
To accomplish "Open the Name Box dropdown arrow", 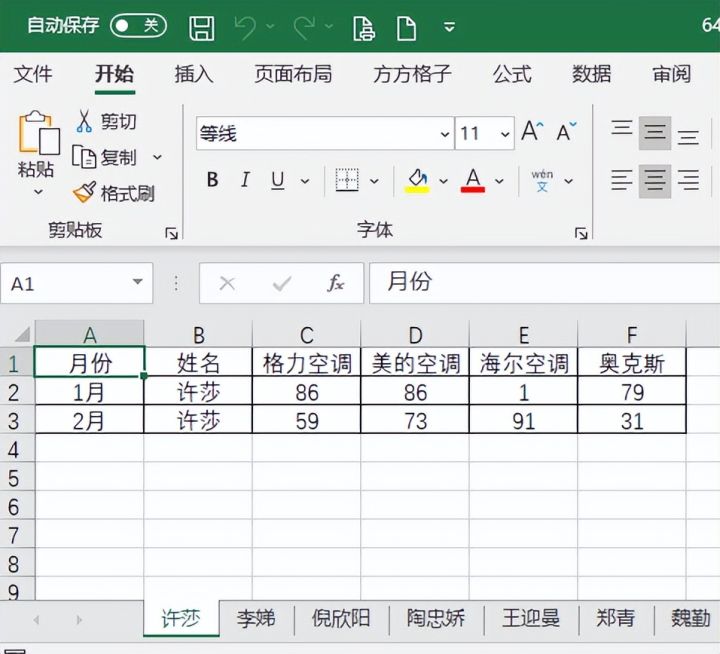I will coord(137,282).
